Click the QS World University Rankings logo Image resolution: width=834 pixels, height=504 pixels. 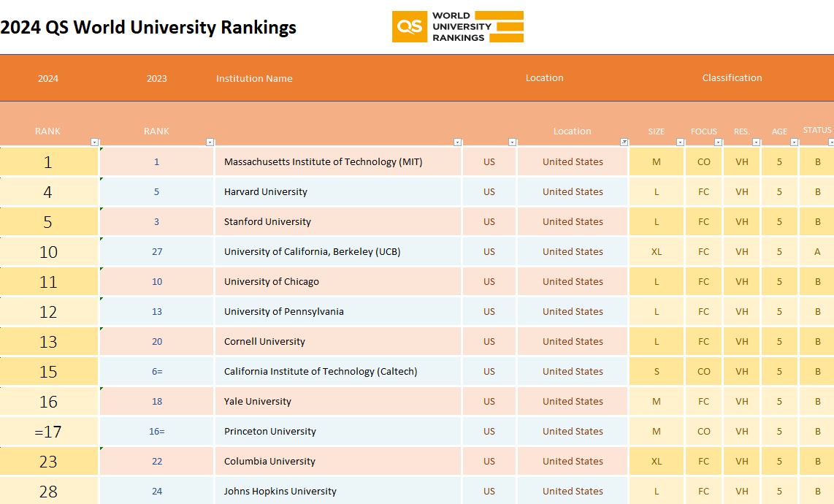pos(458,27)
